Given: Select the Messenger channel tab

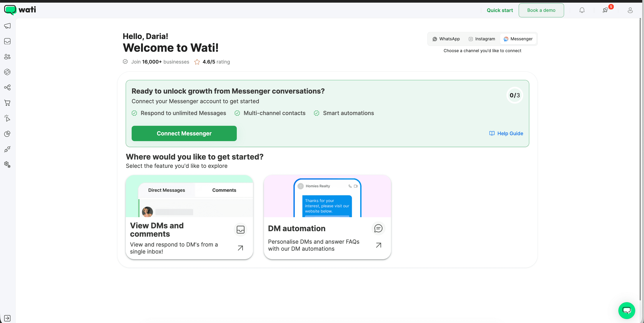Looking at the screenshot, I should click(518, 39).
